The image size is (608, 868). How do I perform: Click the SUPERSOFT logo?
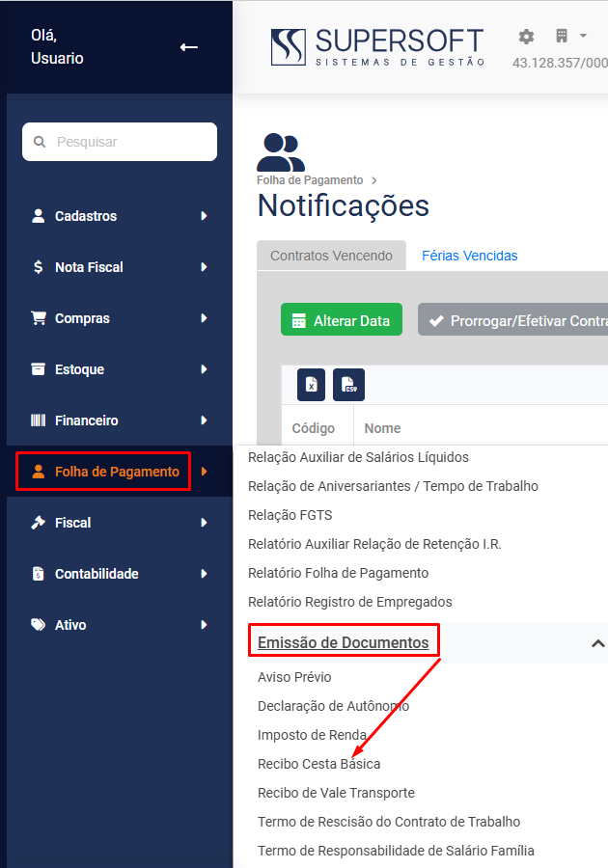[x=377, y=47]
